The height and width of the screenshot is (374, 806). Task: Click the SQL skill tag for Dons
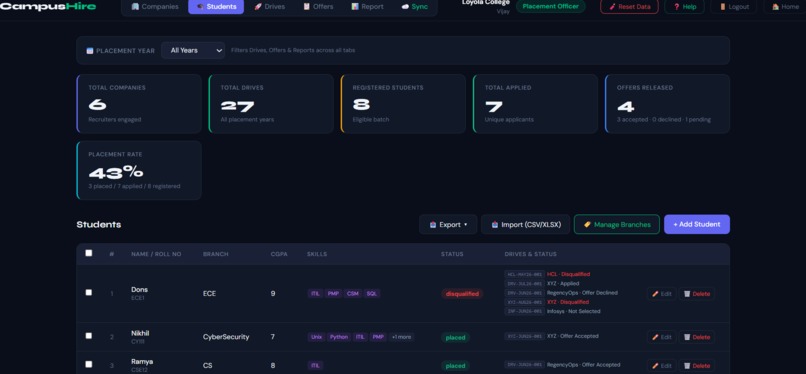tap(372, 294)
